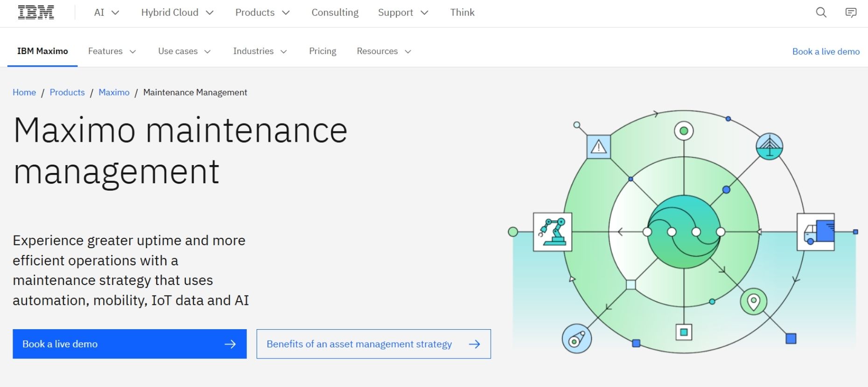Click the Maintenance Management breadcrumb text
This screenshot has width=868, height=387.
pos(195,92)
